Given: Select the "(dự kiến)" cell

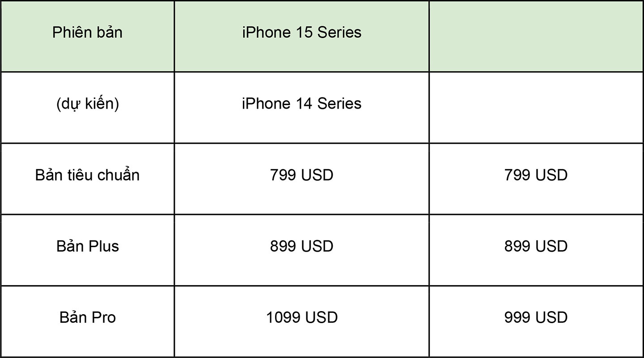Looking at the screenshot, I should click(87, 107).
